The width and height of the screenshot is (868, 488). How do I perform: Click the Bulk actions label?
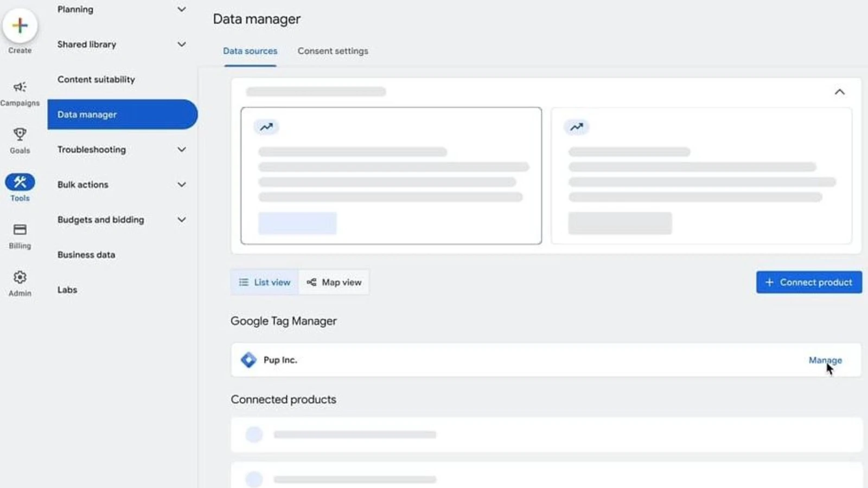tap(83, 185)
